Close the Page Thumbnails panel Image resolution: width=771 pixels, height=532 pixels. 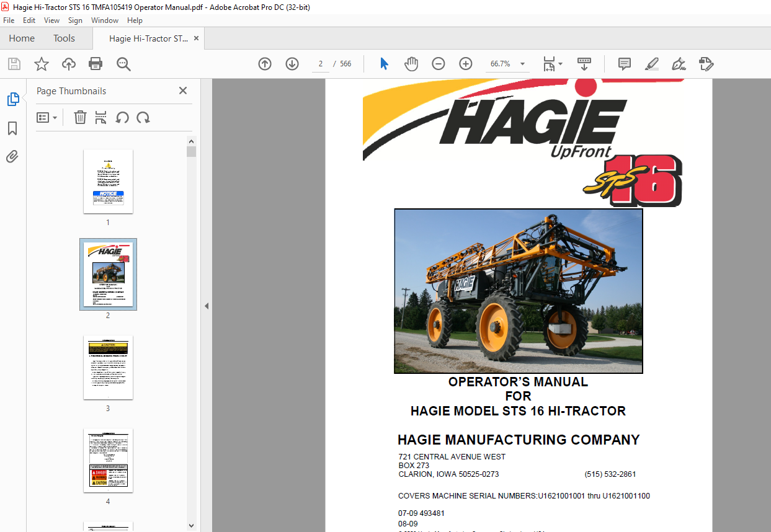pyautogui.click(x=183, y=91)
